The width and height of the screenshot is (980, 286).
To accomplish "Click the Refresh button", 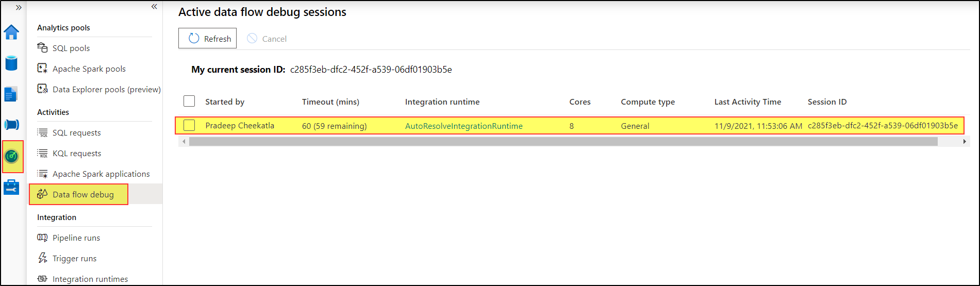I will [x=207, y=38].
